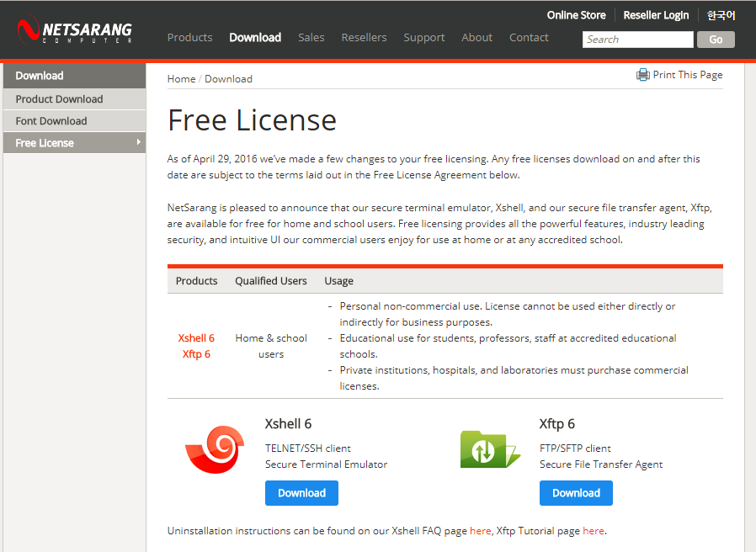Click the 'FTP/SFTP client' text
Viewport: 756px width, 552px height.
pyautogui.click(x=575, y=448)
